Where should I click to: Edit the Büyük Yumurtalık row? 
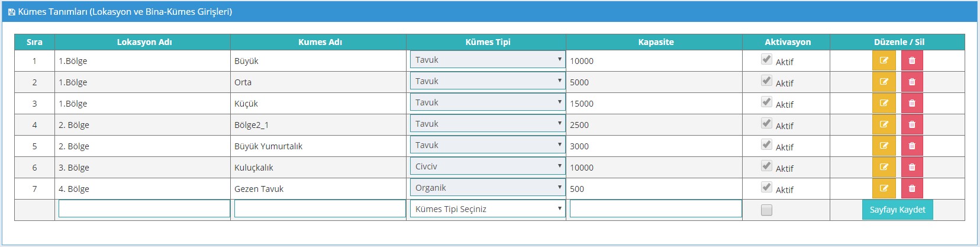(x=884, y=146)
